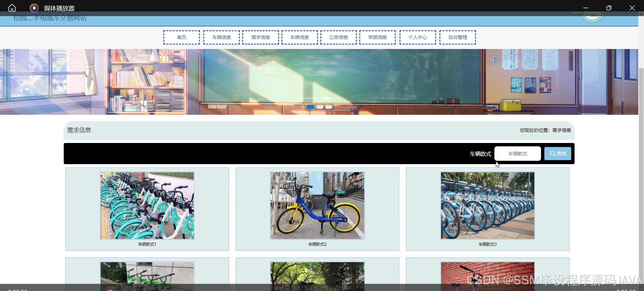The image size is (644, 291).
Task: Click the home icon in the title bar
Action: (x=12, y=8)
